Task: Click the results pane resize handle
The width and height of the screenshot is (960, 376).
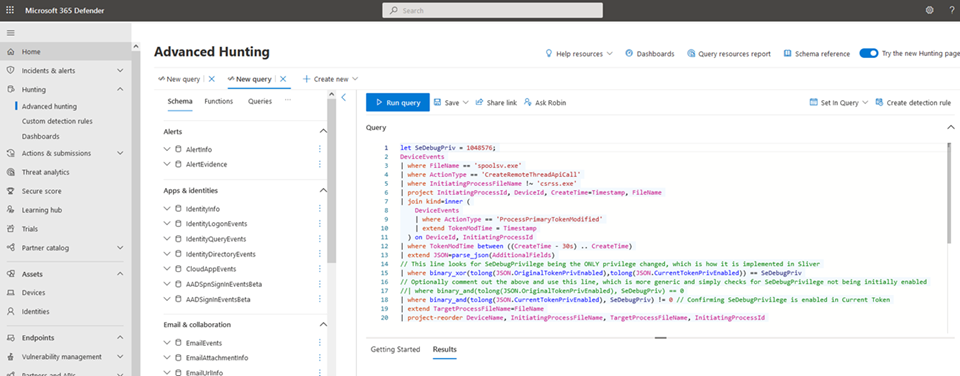Action: tap(660, 337)
